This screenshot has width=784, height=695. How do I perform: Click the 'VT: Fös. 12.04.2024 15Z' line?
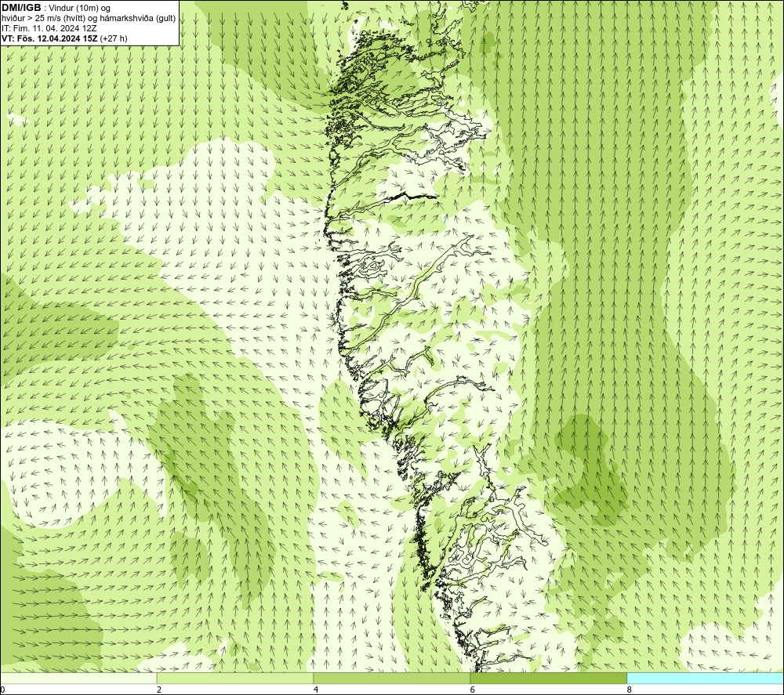pyautogui.click(x=64, y=38)
